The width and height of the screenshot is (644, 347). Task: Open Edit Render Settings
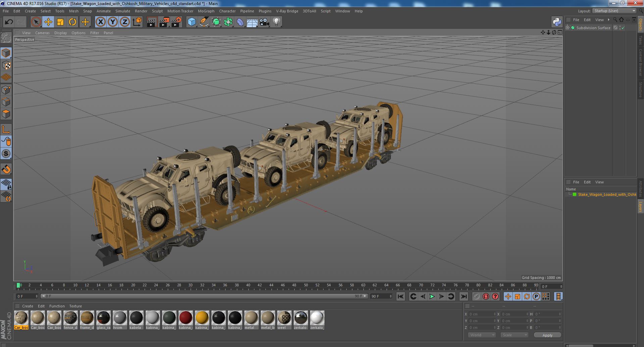(176, 22)
